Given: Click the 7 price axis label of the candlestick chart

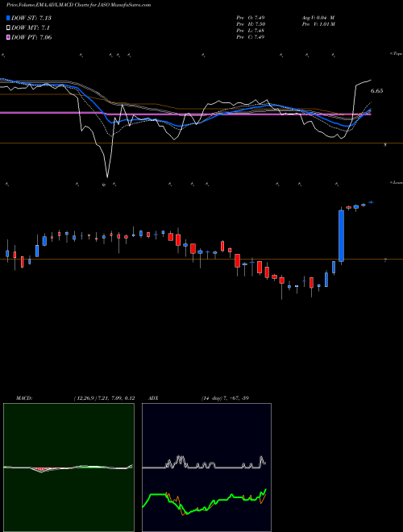Looking at the screenshot, I should pyautogui.click(x=385, y=260).
